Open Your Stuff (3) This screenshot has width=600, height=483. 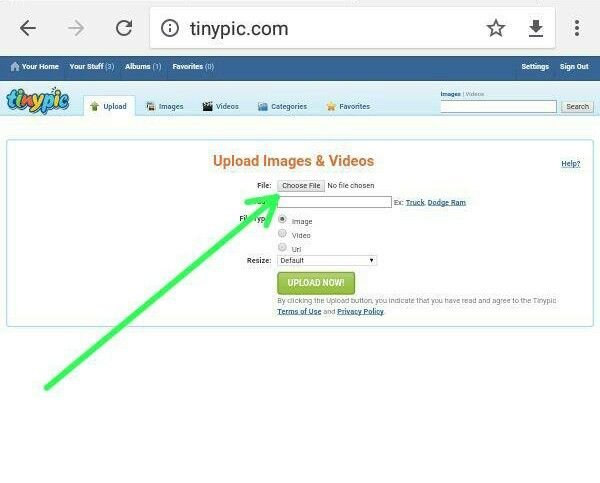(x=92, y=67)
